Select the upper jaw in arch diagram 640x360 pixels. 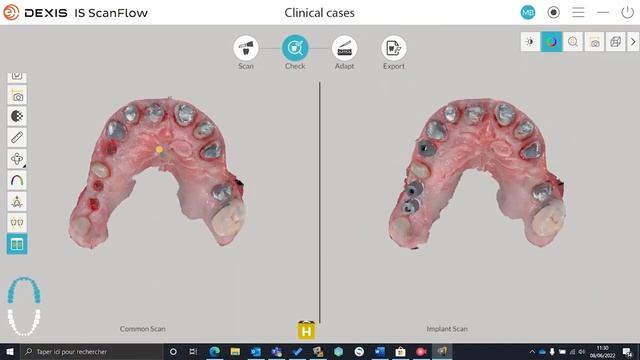tap(24, 290)
